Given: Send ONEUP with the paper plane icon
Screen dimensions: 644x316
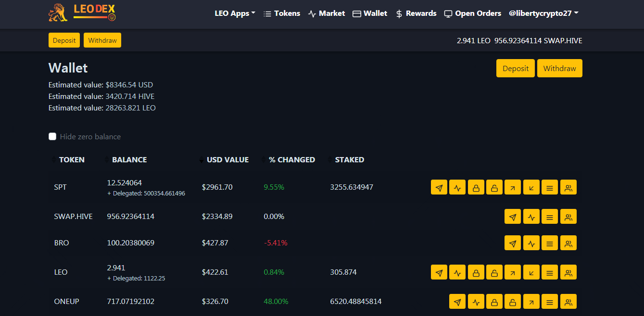Looking at the screenshot, I should tap(457, 302).
